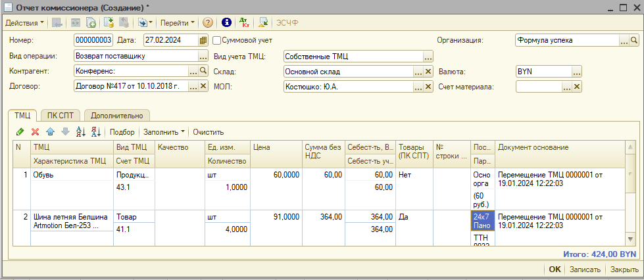Sort table rows descending Я-А

tap(95, 132)
